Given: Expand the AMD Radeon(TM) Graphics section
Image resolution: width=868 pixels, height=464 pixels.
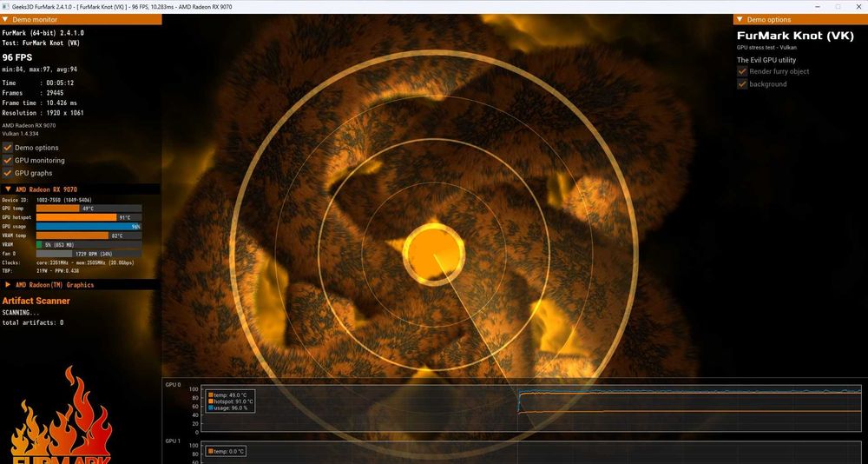Looking at the screenshot, I should click(9, 284).
